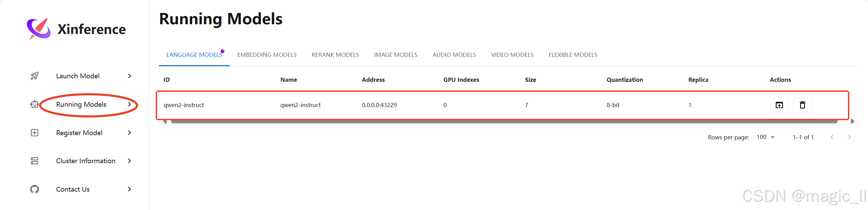This screenshot has height=210, width=868.
Task: Click the robot icon beside Running Models
Action: coord(35,104)
